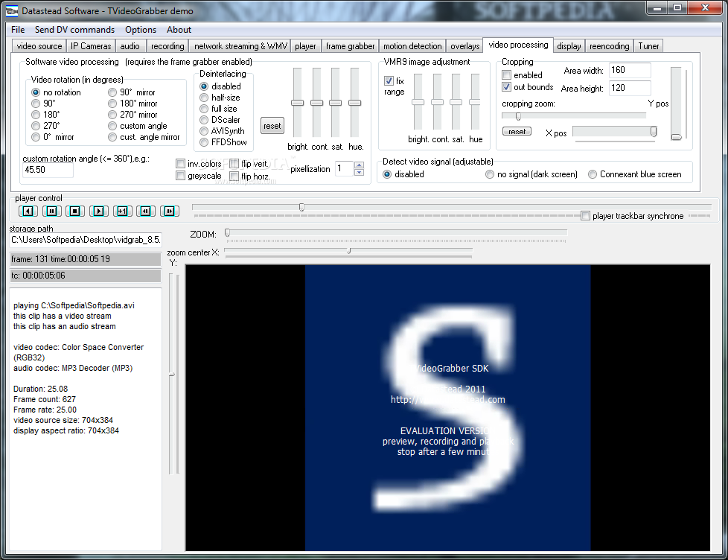Screen dimensions: 728x560
Task: Switch to the recording tab
Action: (x=167, y=46)
